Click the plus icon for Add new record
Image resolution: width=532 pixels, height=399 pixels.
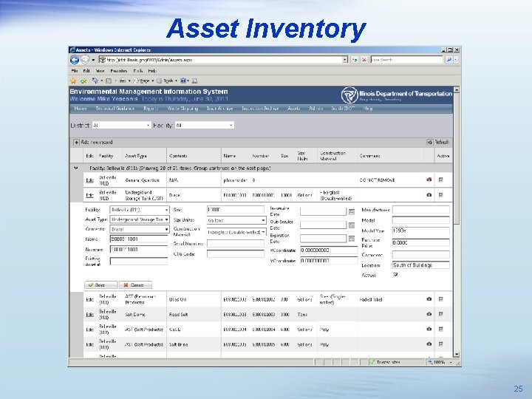76,142
